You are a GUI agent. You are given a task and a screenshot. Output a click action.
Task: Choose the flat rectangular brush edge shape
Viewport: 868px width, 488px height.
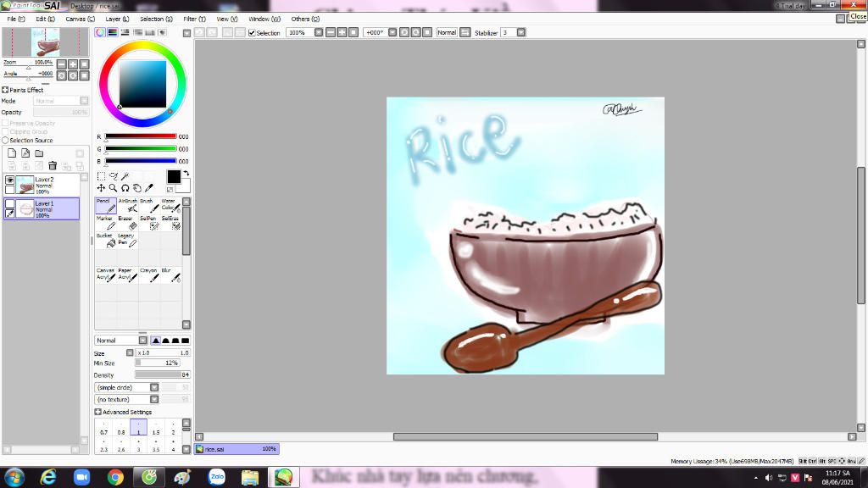coord(186,341)
